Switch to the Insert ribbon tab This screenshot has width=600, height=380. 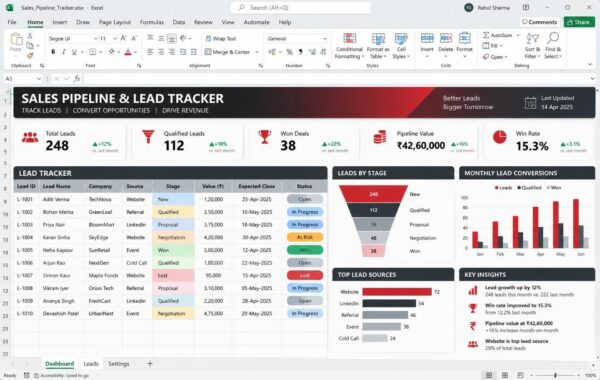pyautogui.click(x=60, y=22)
